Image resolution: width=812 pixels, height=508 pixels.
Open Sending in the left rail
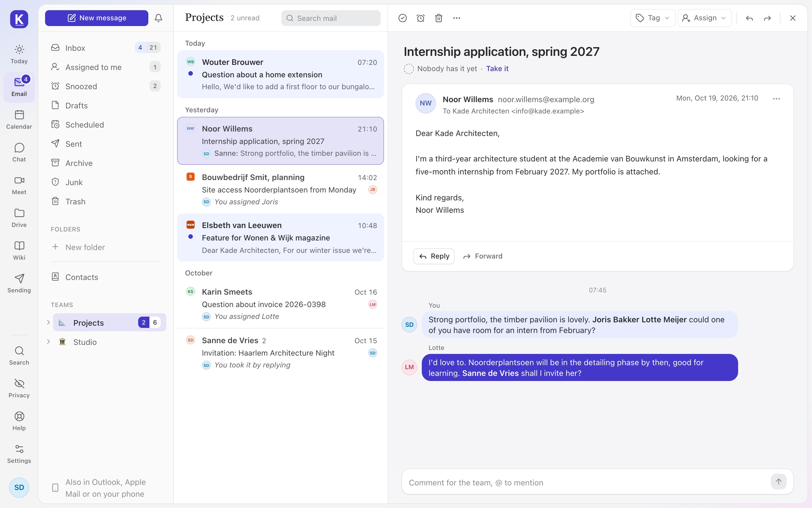click(19, 283)
